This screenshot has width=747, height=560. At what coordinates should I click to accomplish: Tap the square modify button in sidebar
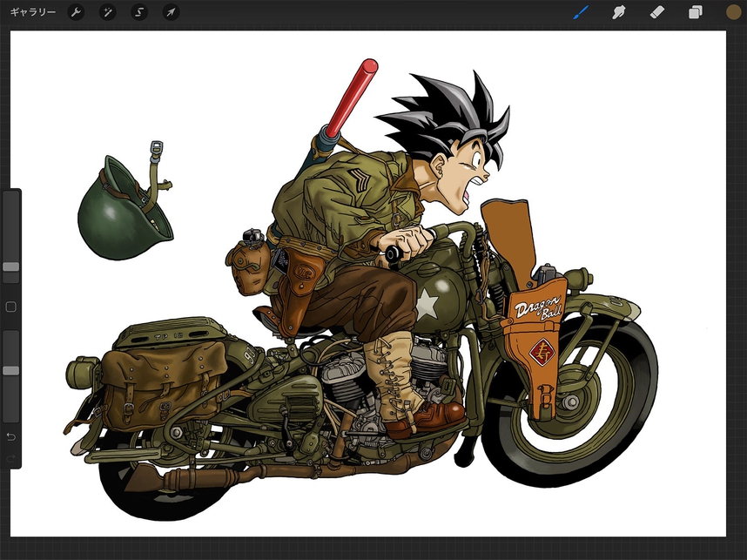click(11, 307)
